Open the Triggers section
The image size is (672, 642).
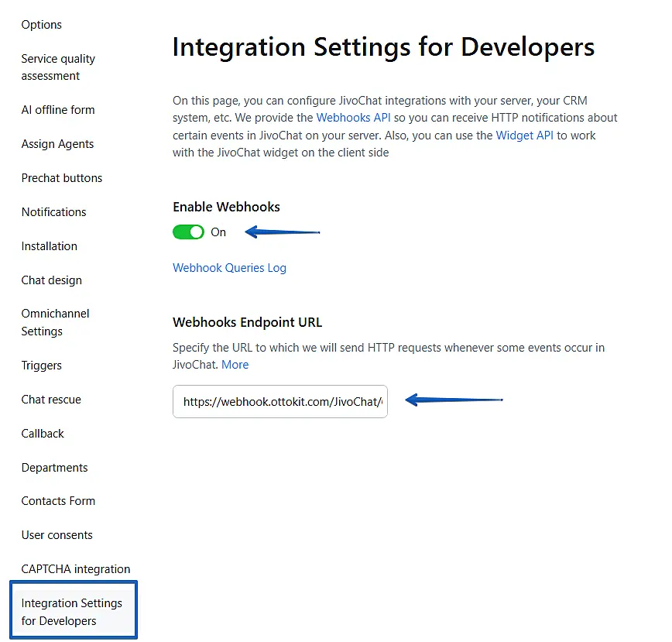pyautogui.click(x=41, y=366)
